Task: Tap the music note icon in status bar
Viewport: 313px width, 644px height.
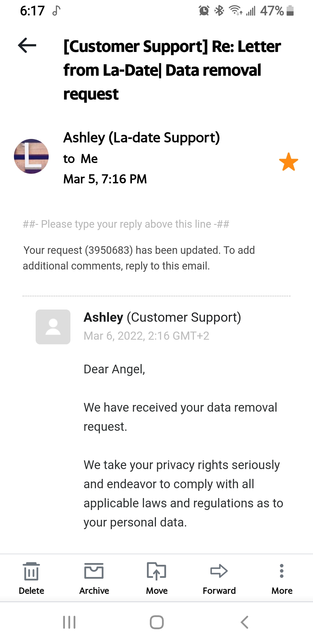Action: point(56,11)
